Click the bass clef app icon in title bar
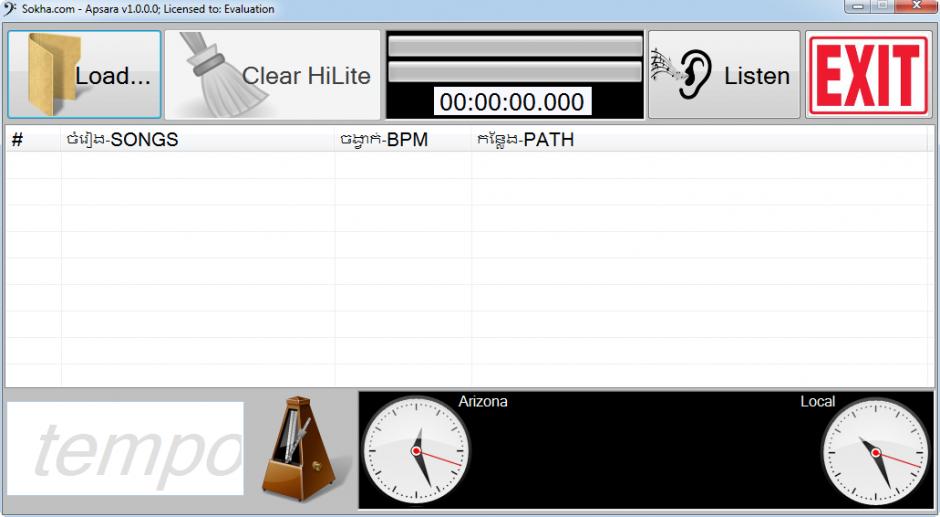The height and width of the screenshot is (517, 940). click(10, 8)
